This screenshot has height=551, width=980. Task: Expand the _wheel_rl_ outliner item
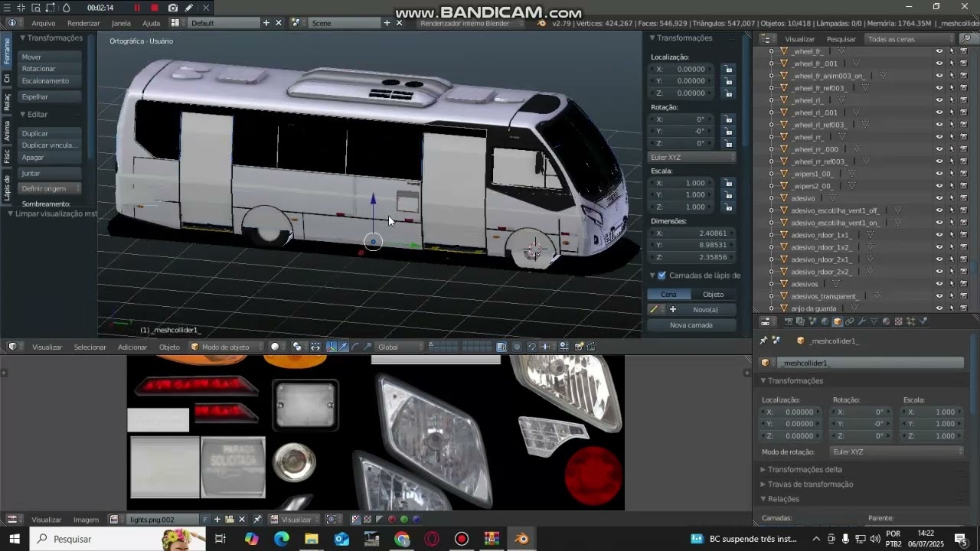771,100
